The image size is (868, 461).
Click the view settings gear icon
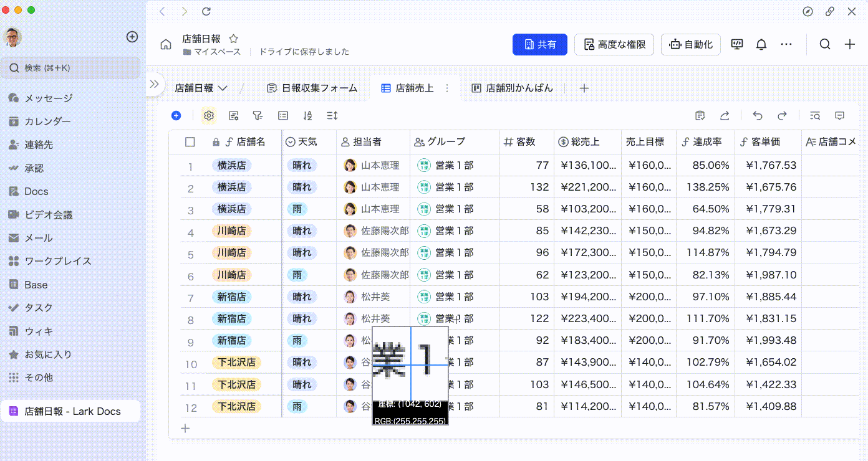209,116
